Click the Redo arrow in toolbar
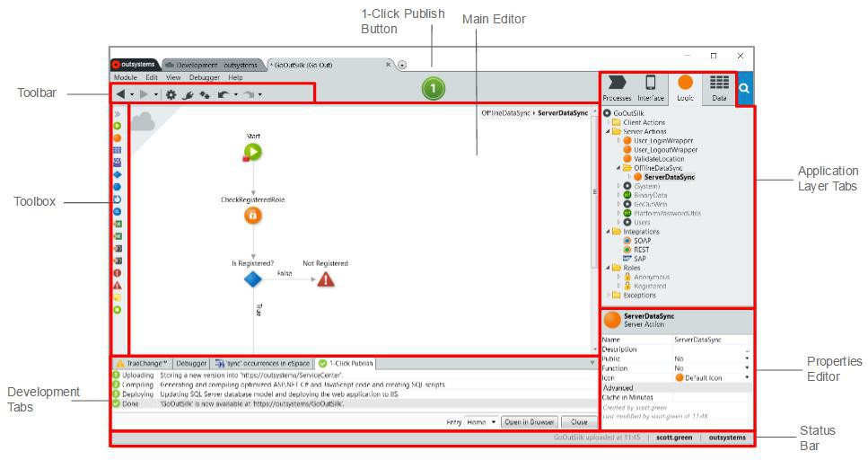 pyautogui.click(x=250, y=94)
